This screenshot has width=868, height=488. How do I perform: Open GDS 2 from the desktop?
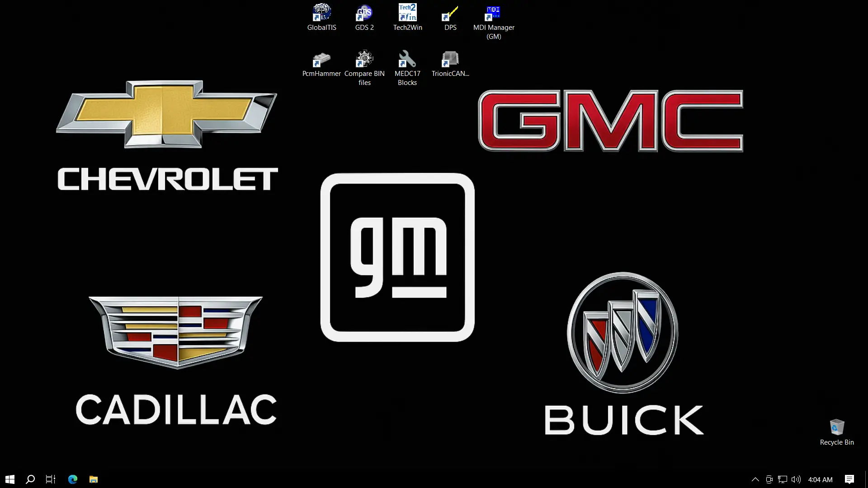[364, 11]
